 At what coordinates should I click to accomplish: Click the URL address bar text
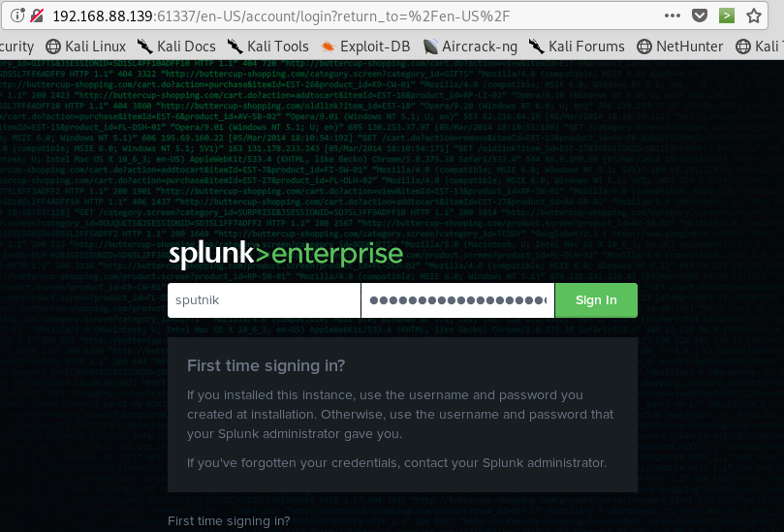tap(281, 16)
